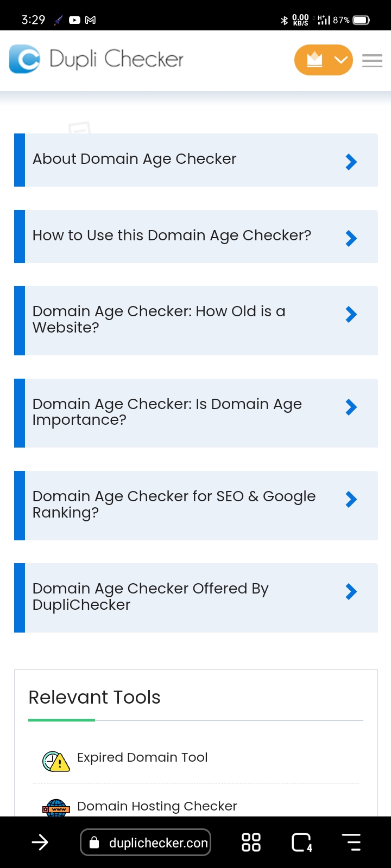Tap the tab switcher showing 4 tabs
391x868 pixels.
pos(301,842)
